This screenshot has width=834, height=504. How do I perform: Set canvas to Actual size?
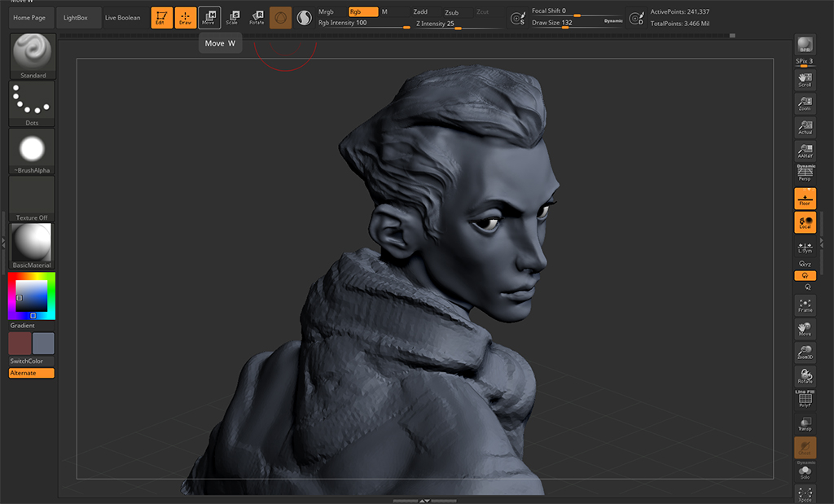pos(805,128)
